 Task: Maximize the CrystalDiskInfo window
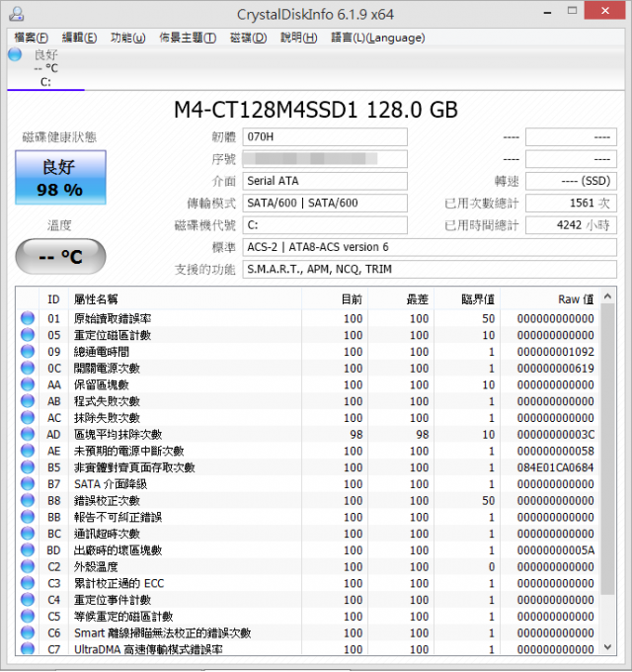[x=572, y=11]
